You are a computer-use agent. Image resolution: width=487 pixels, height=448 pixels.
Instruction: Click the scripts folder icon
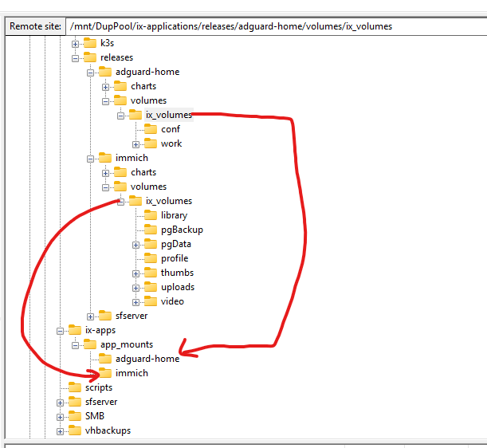pos(75,387)
